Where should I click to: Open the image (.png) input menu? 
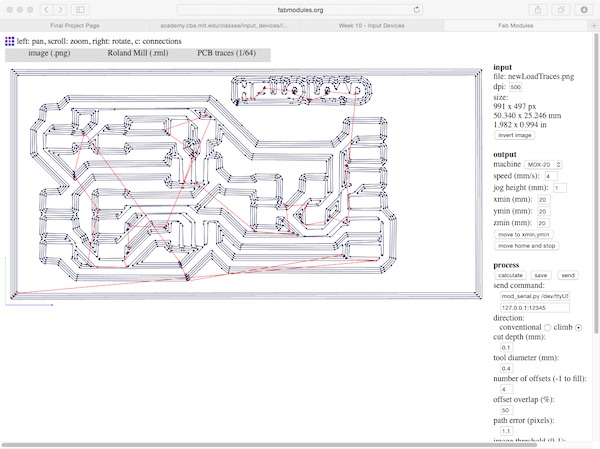tap(49, 53)
